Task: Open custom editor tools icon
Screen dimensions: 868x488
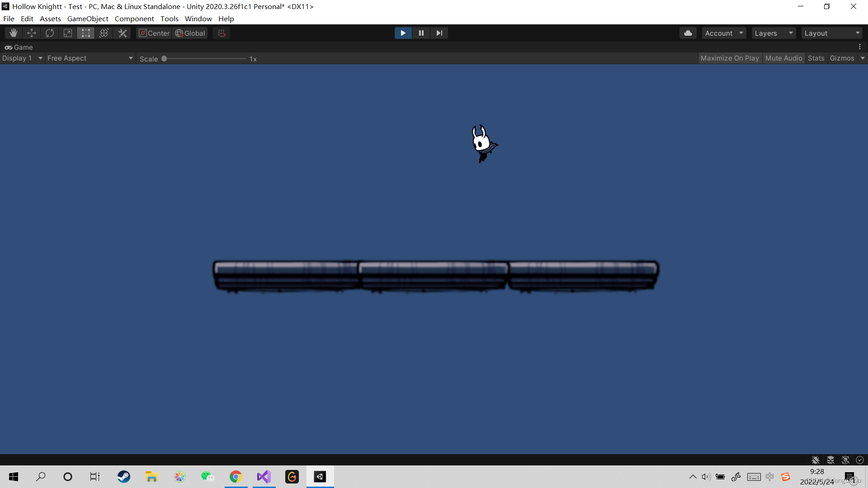Action: (123, 33)
